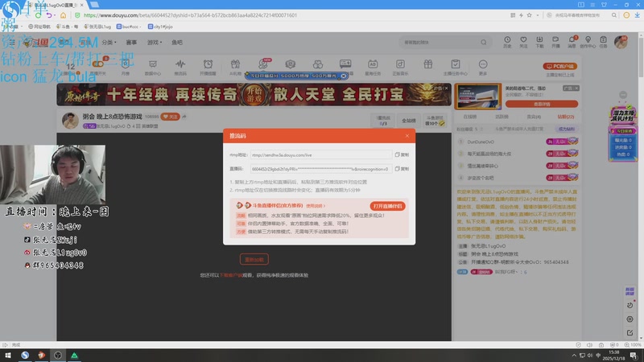Open the 正版音乐 music icon
This screenshot has width=644, height=362.
[x=400, y=67]
